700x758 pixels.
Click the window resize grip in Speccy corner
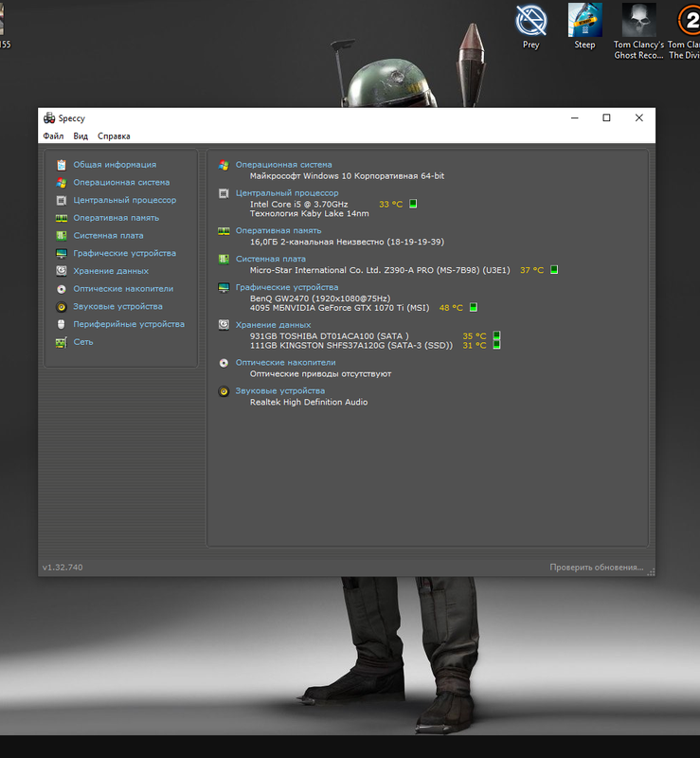coord(651,572)
